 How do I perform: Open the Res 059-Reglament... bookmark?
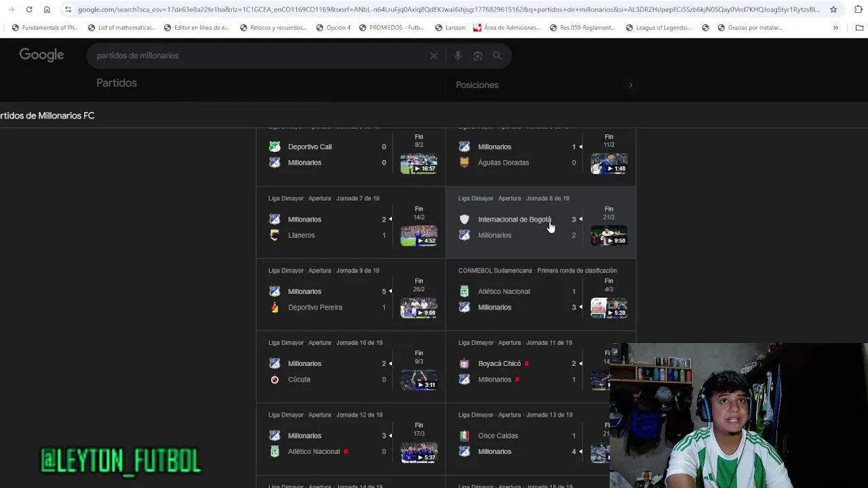[x=583, y=28]
